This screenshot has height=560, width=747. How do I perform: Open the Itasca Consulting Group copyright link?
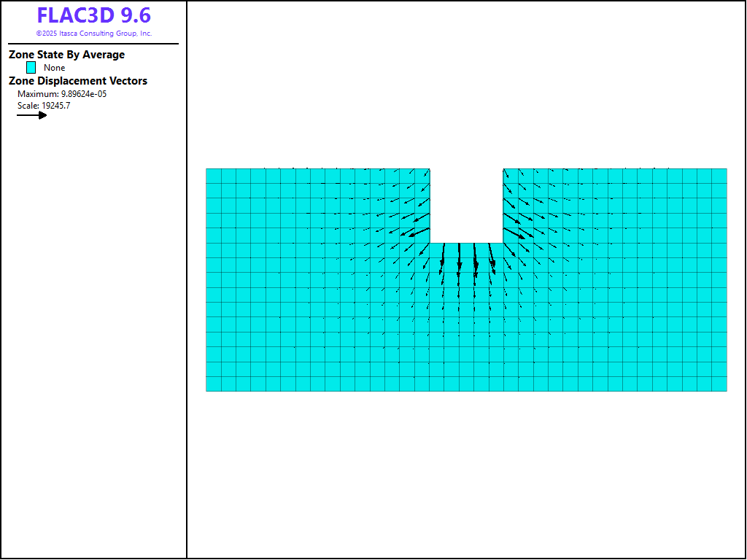coord(93,34)
